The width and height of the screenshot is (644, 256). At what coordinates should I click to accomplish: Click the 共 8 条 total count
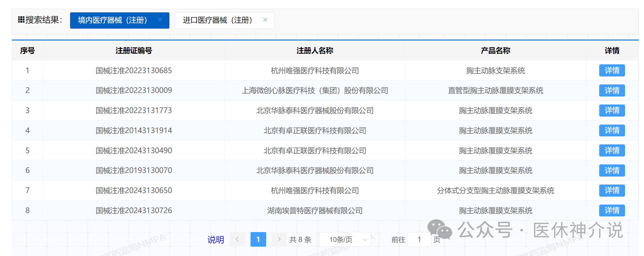[x=300, y=240]
